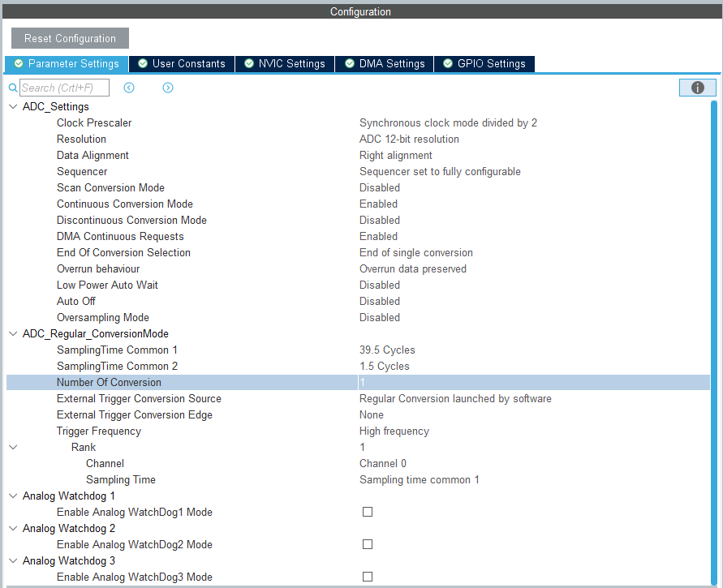Screen dimensions: 723x588
Task: Collapse the Rank group
Action: click(13, 447)
